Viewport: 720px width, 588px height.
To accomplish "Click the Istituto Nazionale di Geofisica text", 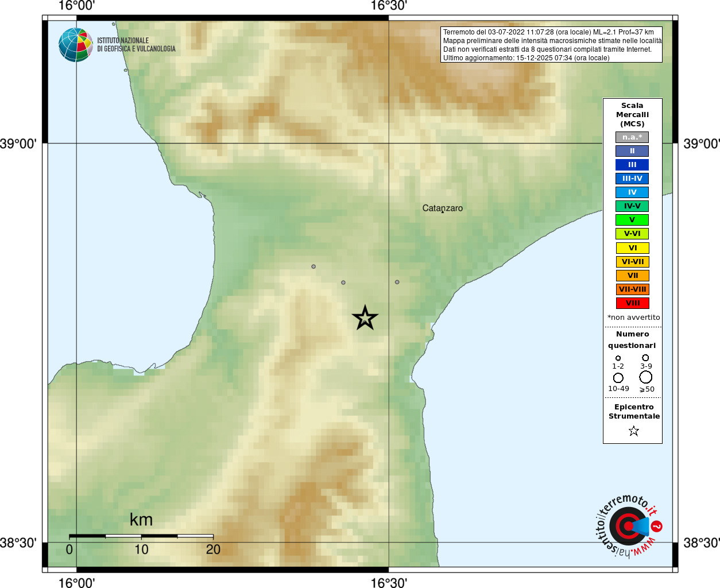I will coord(136,45).
